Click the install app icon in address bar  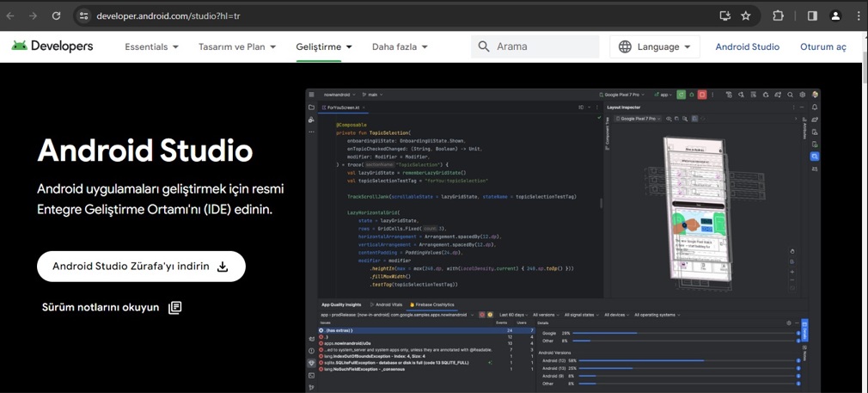tap(724, 15)
